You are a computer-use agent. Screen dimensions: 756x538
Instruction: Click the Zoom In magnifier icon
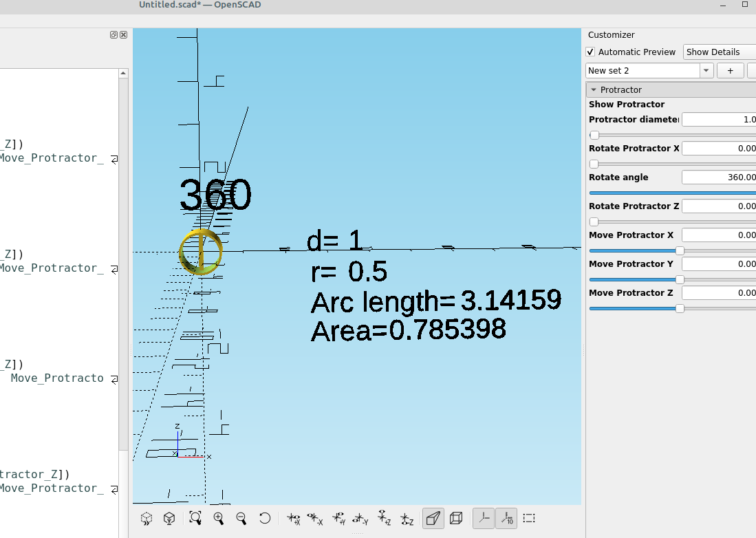click(219, 518)
